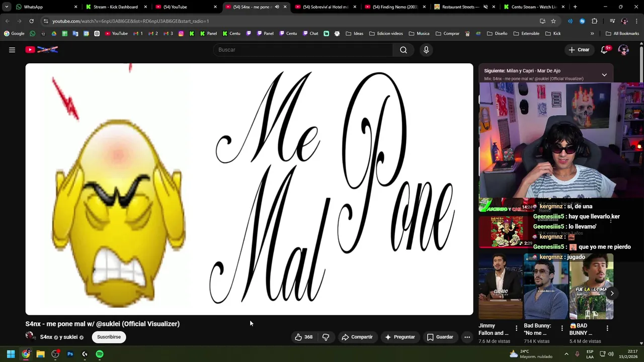Open the Extensible bookmark folder
The image size is (644, 362).
pos(526,34)
